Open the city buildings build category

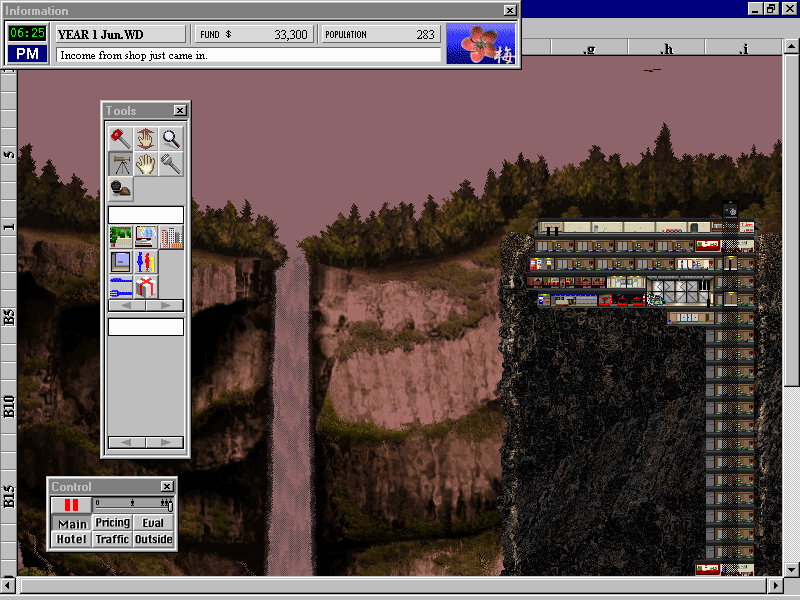[171, 237]
